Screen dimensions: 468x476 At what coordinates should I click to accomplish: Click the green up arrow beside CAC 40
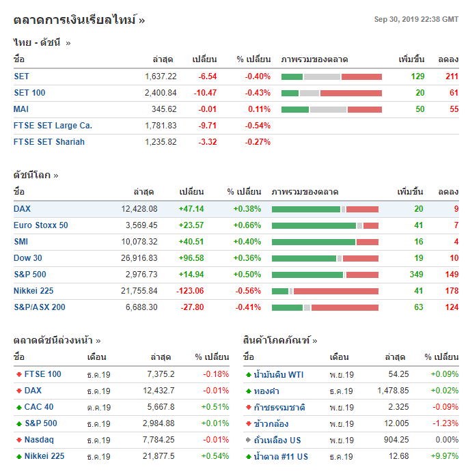18,407
